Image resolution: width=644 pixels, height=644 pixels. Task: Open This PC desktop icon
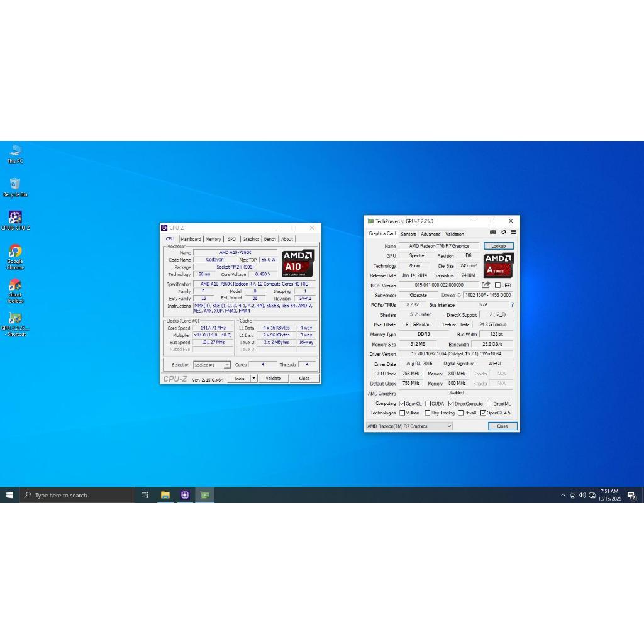pos(15,154)
